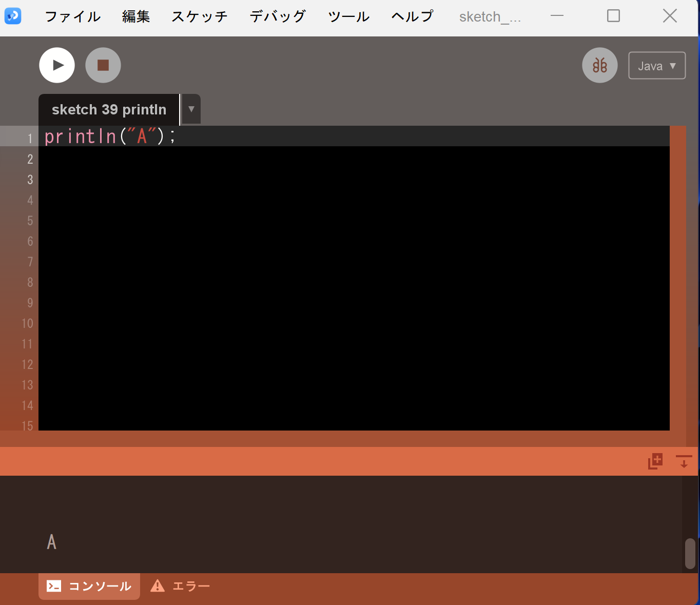Switch to the エラー tab

[x=191, y=586]
